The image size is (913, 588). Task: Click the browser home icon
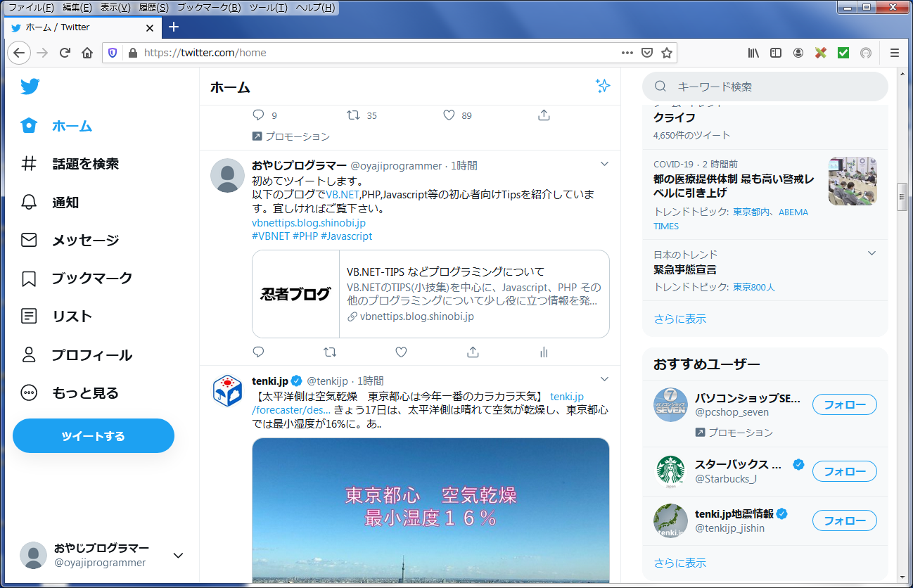click(x=87, y=53)
